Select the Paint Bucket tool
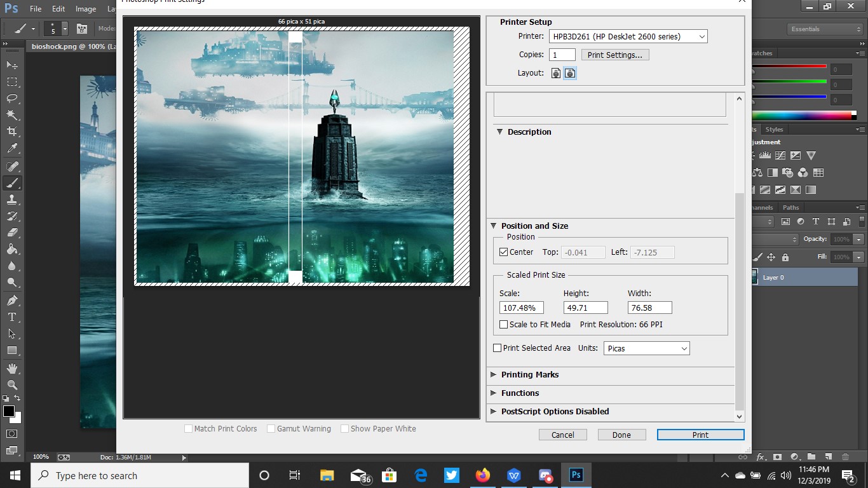This screenshot has height=488, width=868. coord(12,249)
